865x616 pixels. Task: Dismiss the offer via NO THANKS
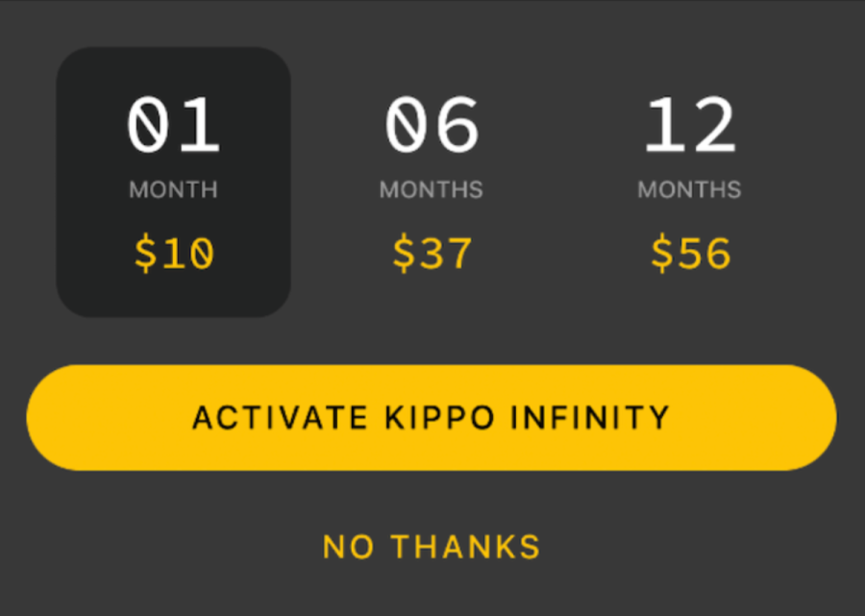click(x=432, y=546)
